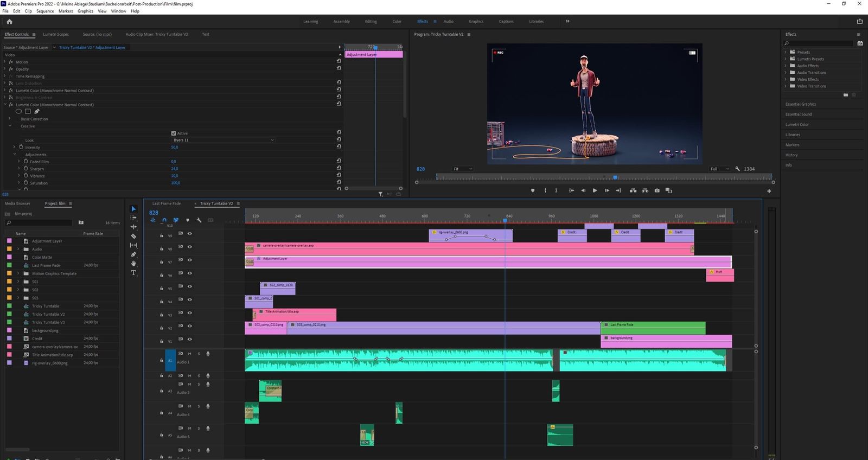Screen dimensions: 868x460
Task: Toggle lock on track V5
Action: 162,289
